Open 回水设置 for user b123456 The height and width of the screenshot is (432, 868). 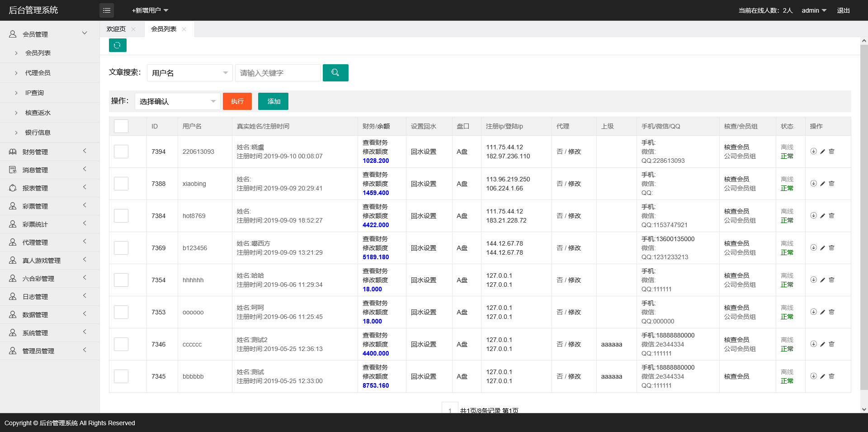point(423,248)
